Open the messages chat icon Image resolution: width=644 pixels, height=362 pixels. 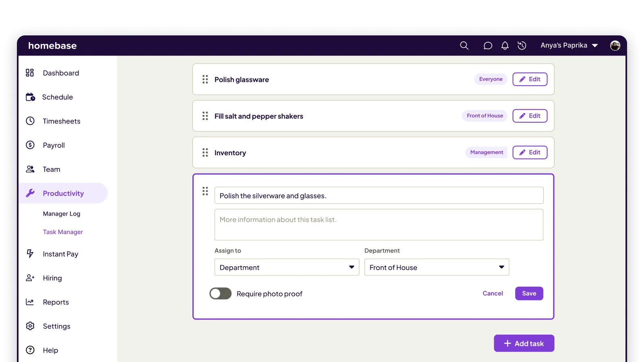pyautogui.click(x=488, y=45)
